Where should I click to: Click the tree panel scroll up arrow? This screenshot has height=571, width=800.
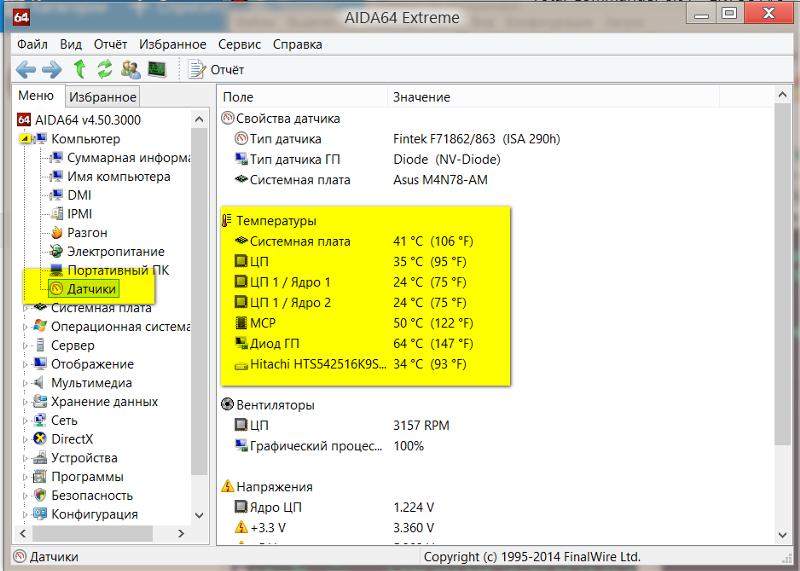[199, 120]
